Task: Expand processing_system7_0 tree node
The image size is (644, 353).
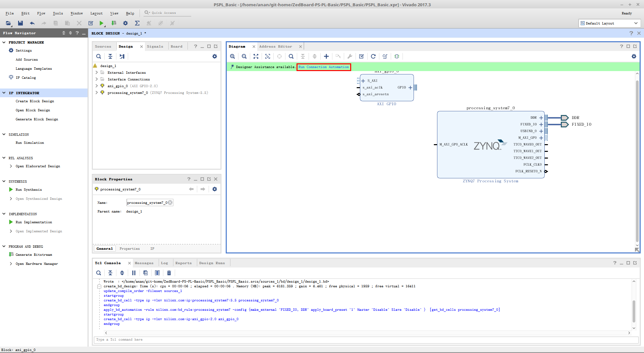Action: 97,93
